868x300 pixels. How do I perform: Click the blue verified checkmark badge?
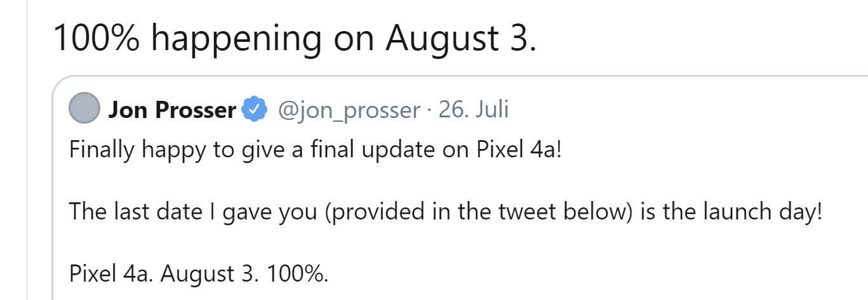pos(255,110)
